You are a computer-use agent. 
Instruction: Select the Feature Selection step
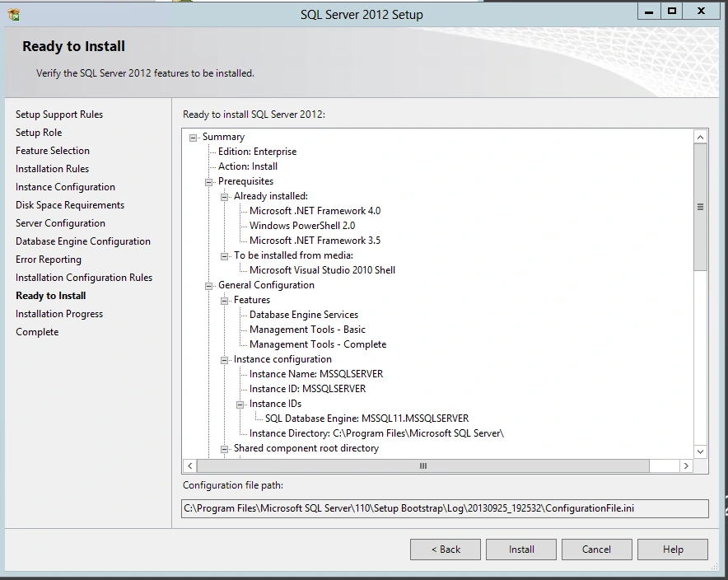53,151
